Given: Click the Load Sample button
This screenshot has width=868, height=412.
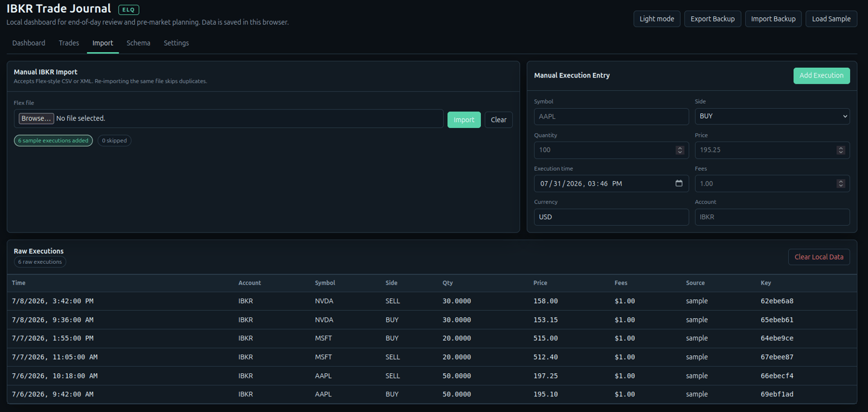Looking at the screenshot, I should (831, 19).
